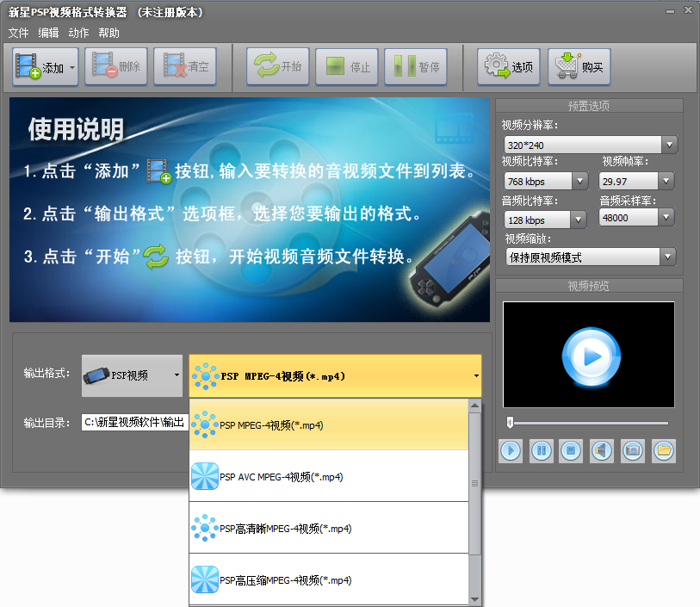
Task: Click the 停止 (Stop) toolbar button
Action: 347,66
